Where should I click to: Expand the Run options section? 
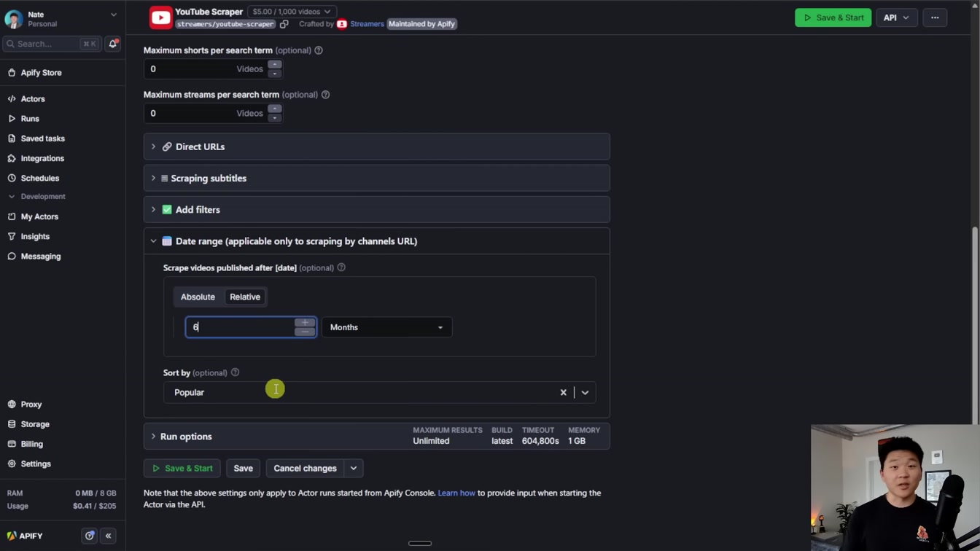click(376, 437)
